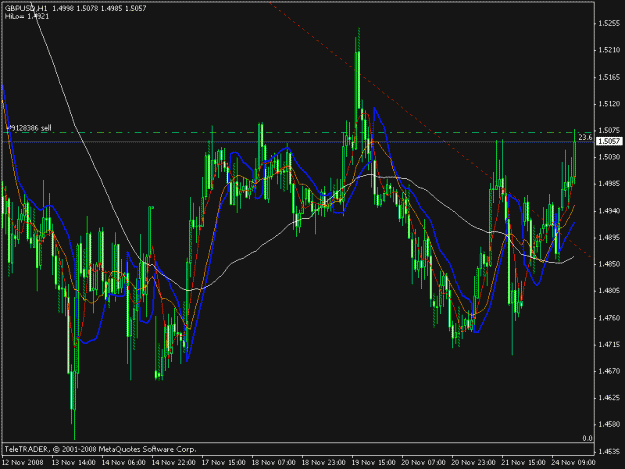Click the 1.5075 price scale label
The height and width of the screenshot is (469, 625).
point(609,130)
